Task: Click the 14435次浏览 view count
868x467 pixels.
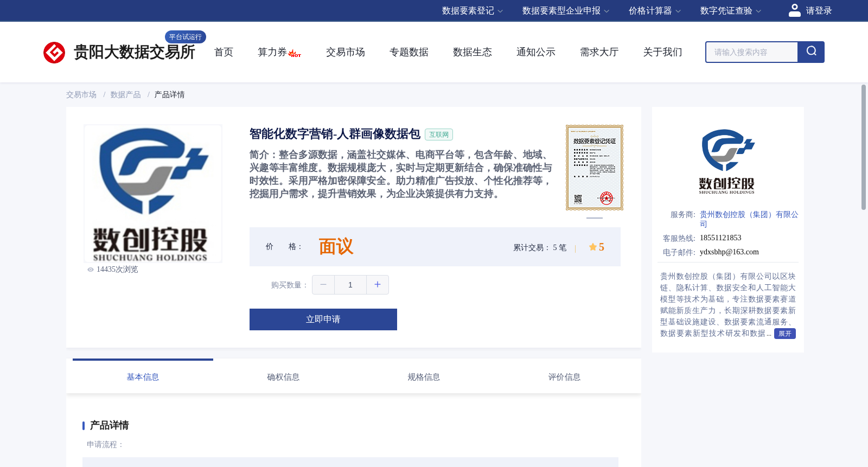Action: tap(117, 270)
